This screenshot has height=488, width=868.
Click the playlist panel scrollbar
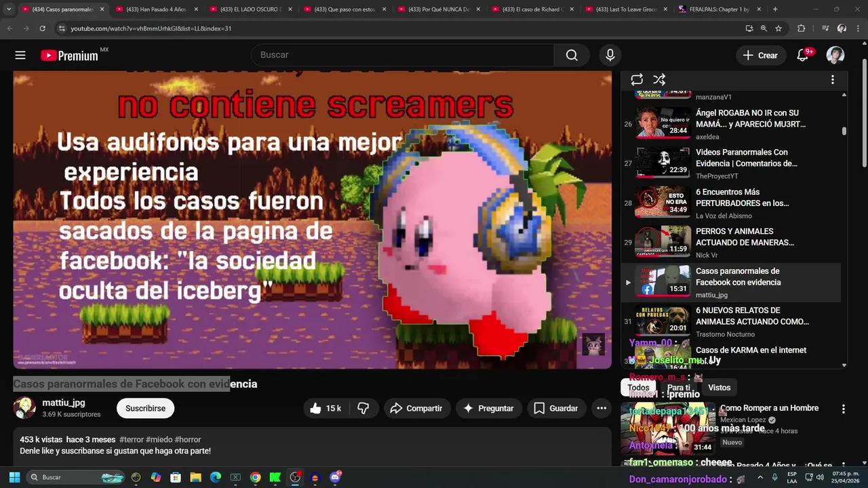844,131
